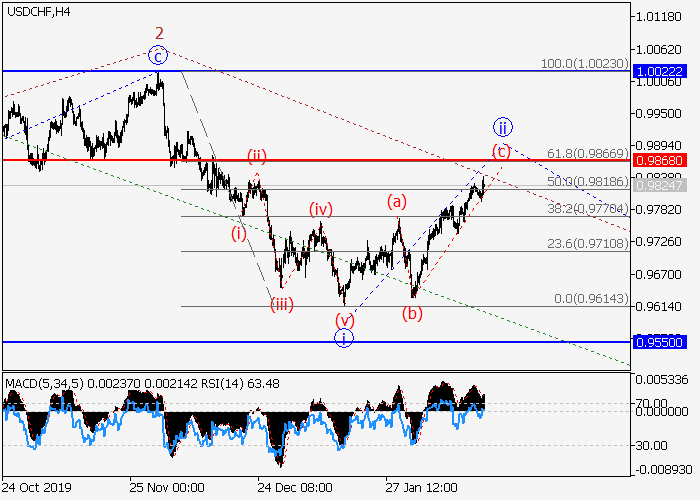Click the circled blue 'c' wave marker
Viewport: 700px width, 500px height.
tap(156, 54)
